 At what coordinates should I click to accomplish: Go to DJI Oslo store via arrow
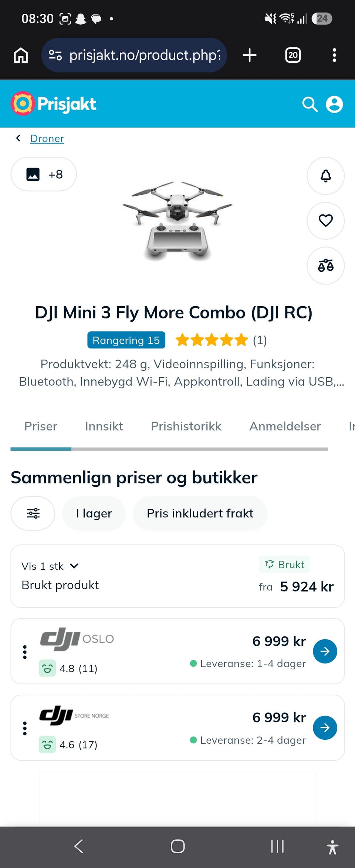coord(325,651)
